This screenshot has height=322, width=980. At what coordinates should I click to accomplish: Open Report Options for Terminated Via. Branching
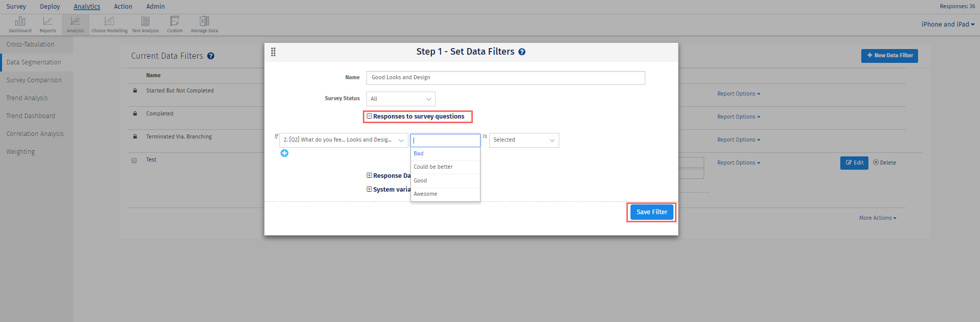[x=738, y=140]
